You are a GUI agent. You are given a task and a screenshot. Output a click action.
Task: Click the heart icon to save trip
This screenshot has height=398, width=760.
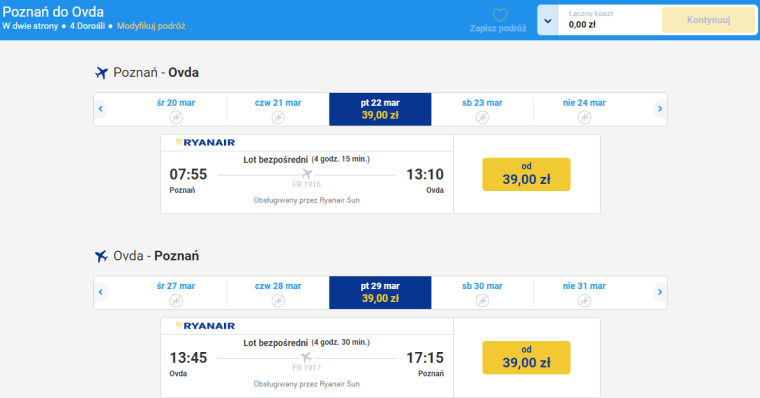[x=500, y=15]
